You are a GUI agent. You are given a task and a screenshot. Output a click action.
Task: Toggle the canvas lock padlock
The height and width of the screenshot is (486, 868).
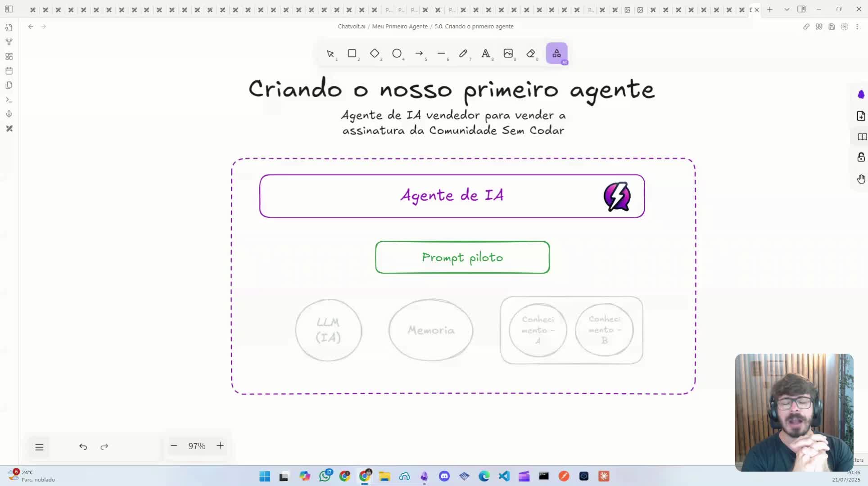pos(861,157)
